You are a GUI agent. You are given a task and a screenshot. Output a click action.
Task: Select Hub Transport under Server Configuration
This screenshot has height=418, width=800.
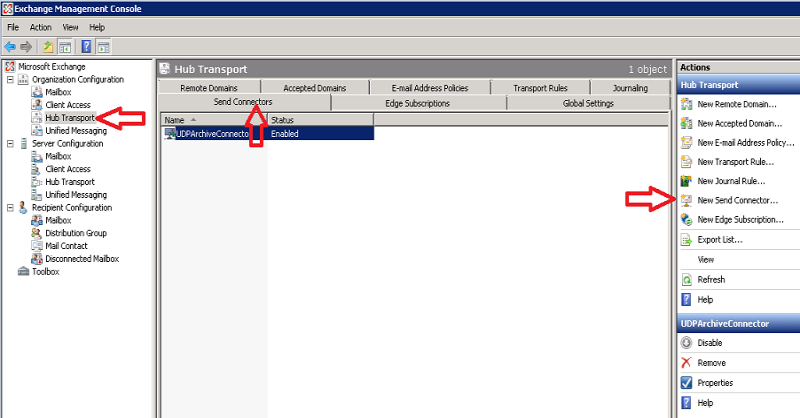[70, 182]
